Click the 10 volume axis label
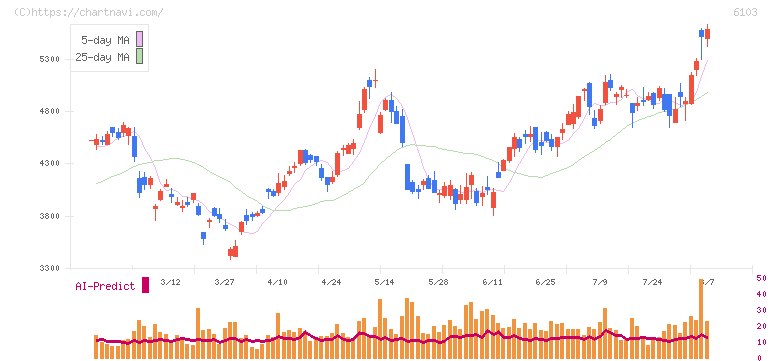Viewport: 772px width, 361px height. [761, 342]
